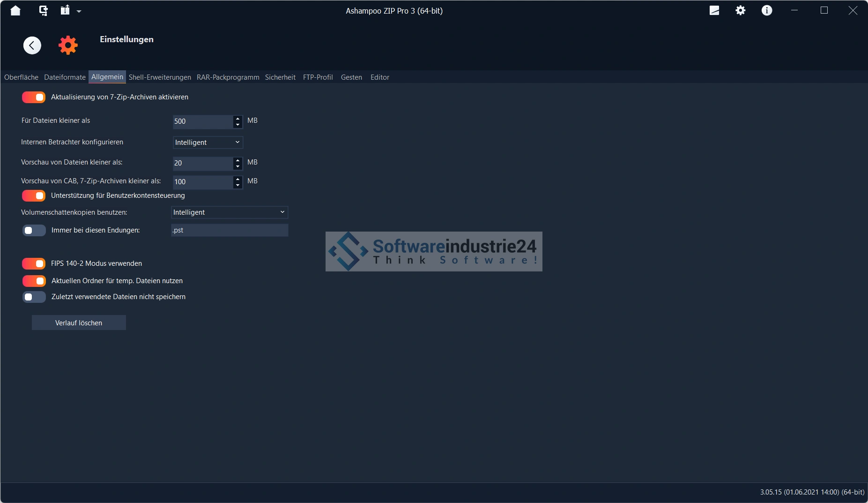Click the Home icon in title bar
The height and width of the screenshot is (503, 868).
point(15,10)
